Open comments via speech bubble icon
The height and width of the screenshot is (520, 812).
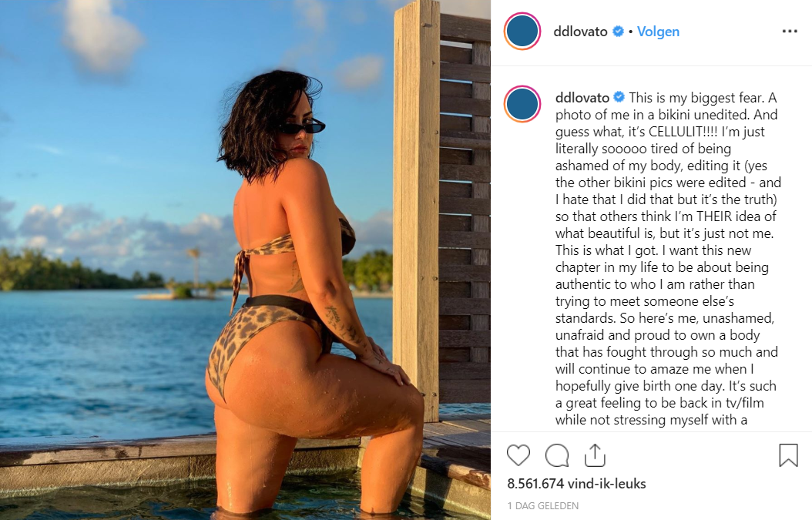click(x=557, y=455)
